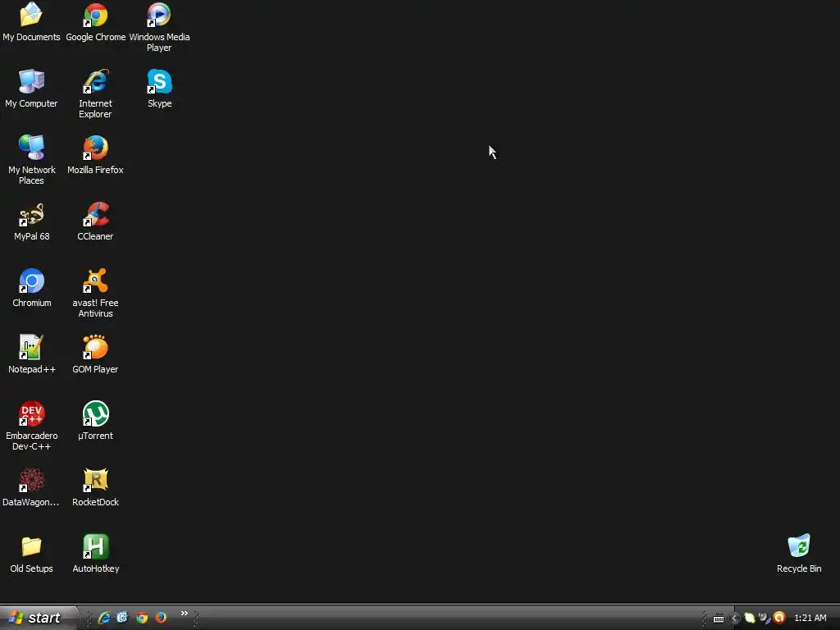
Task: Expand the Quick Launch overflow chevron
Action: [x=185, y=614]
